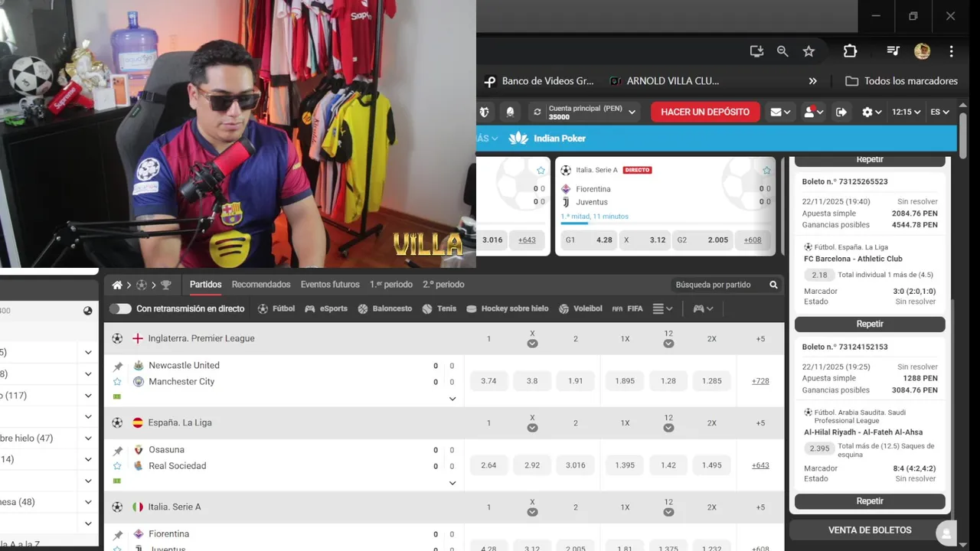
Task: Click HACER UN DEPÓSITO button
Action: point(705,112)
